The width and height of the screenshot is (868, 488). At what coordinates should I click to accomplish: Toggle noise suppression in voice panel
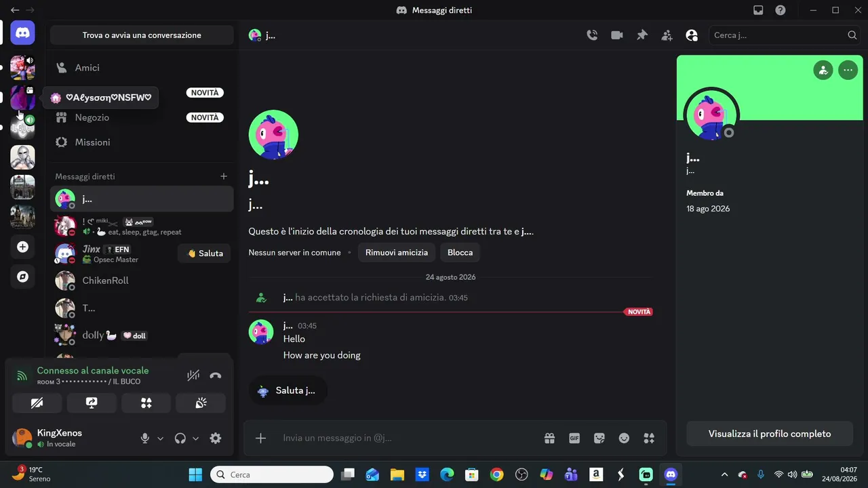tap(193, 375)
